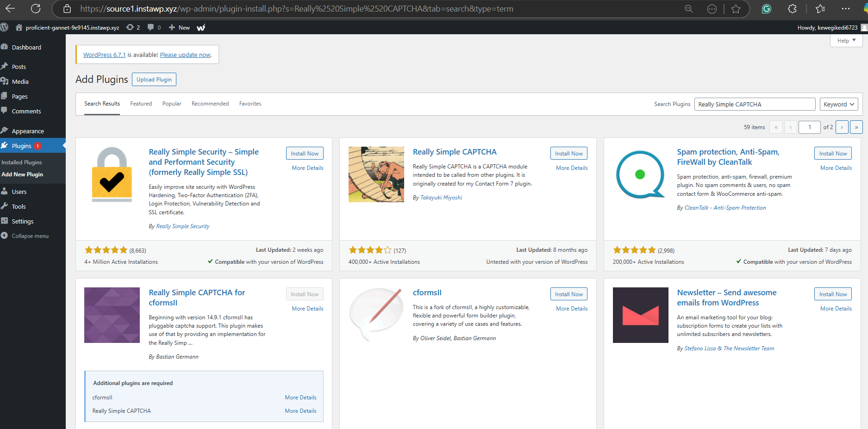Click the CleanTalk speech bubble logo
Viewport: 868px width, 429px height.
click(x=640, y=174)
